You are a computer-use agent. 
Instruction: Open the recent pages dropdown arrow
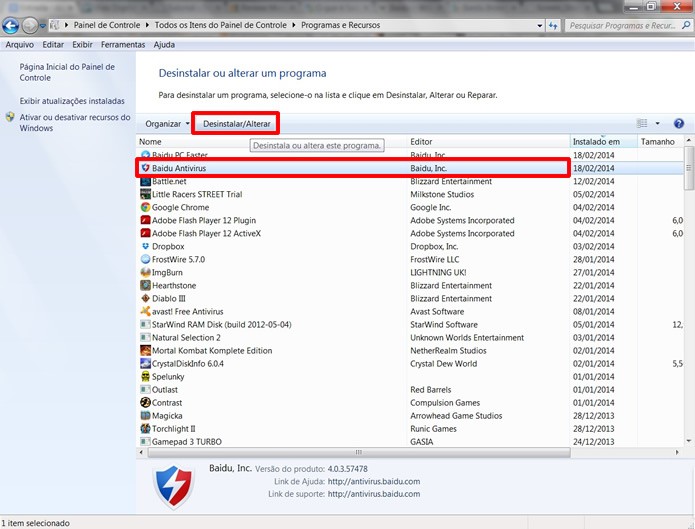pos(43,26)
